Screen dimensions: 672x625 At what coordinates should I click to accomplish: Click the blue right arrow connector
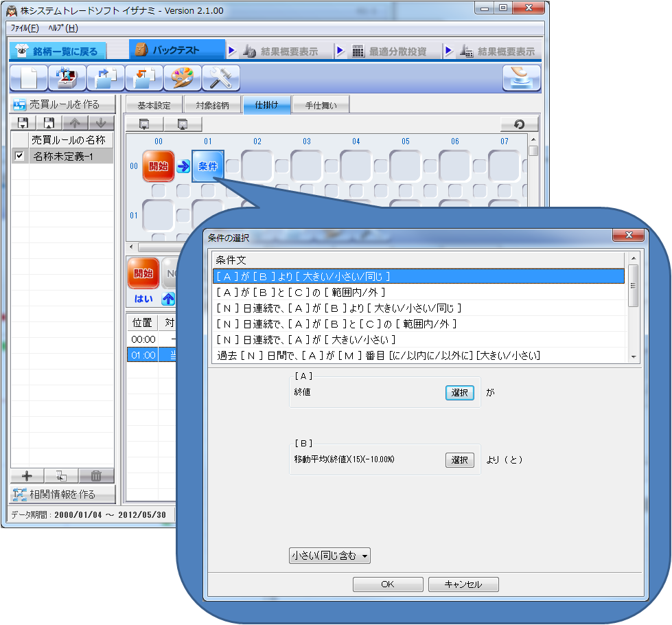click(x=183, y=166)
